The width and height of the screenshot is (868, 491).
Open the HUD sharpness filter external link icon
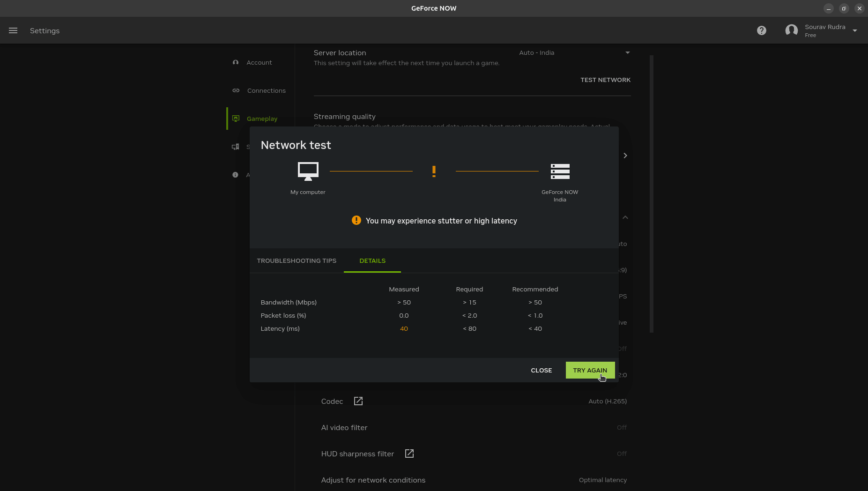point(409,454)
